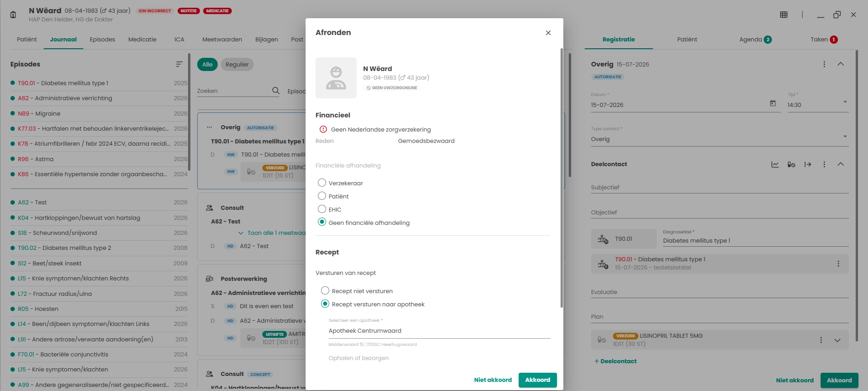Viewport: 868px width, 391px height.
Task: Open the grid view icon in the title bar
Action: click(784, 15)
